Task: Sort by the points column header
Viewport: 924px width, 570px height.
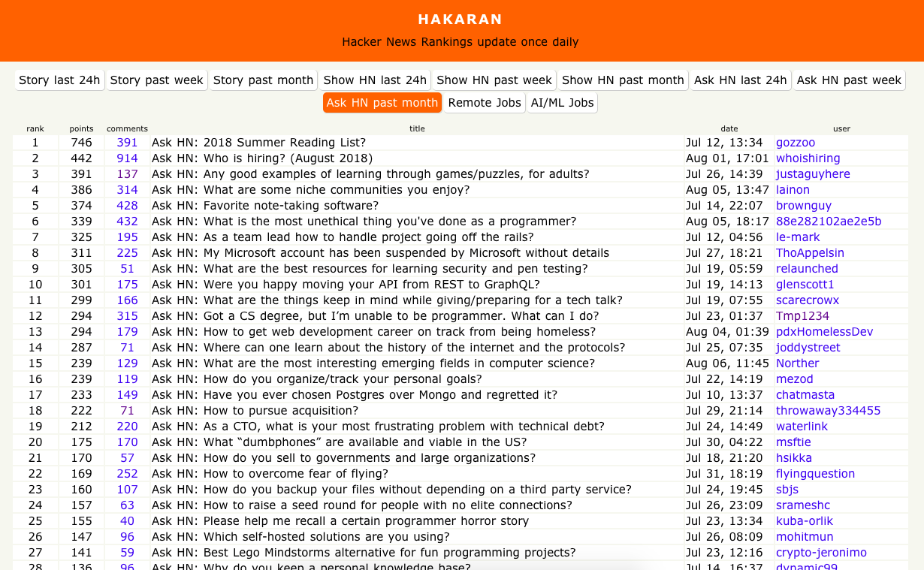Action: pos(81,128)
